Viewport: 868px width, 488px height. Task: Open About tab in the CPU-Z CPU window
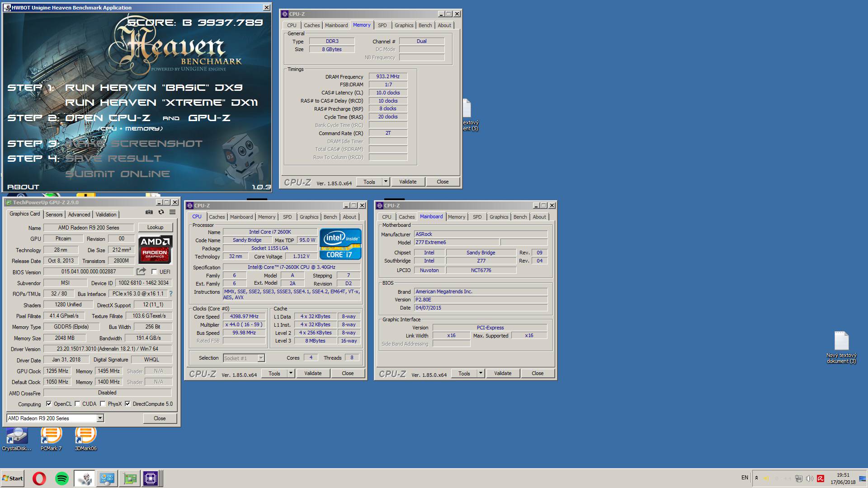(349, 217)
